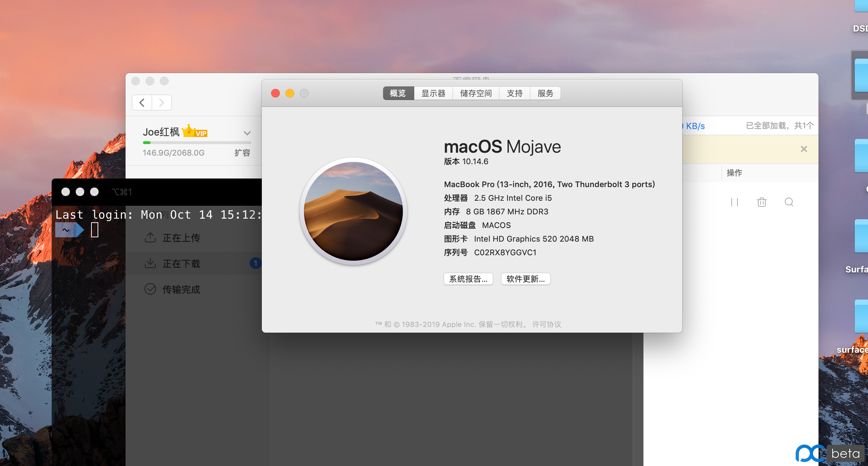
Task: Click the VIP crown badge
Action: pyautogui.click(x=195, y=131)
